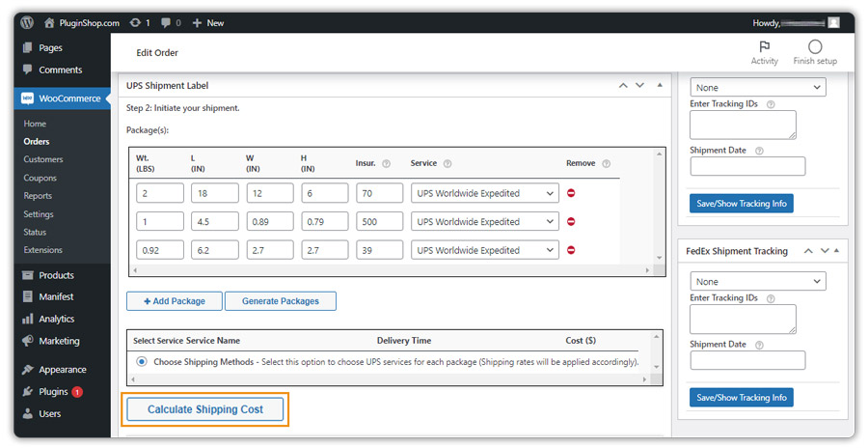Viewport: 868px width, 448px height.
Task: Show help for FedEx Shipment Date
Action: [759, 345]
